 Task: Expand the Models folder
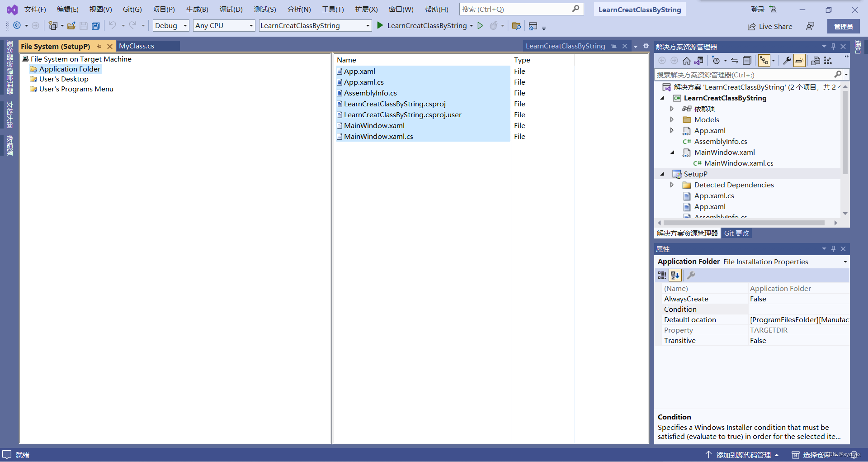672,119
